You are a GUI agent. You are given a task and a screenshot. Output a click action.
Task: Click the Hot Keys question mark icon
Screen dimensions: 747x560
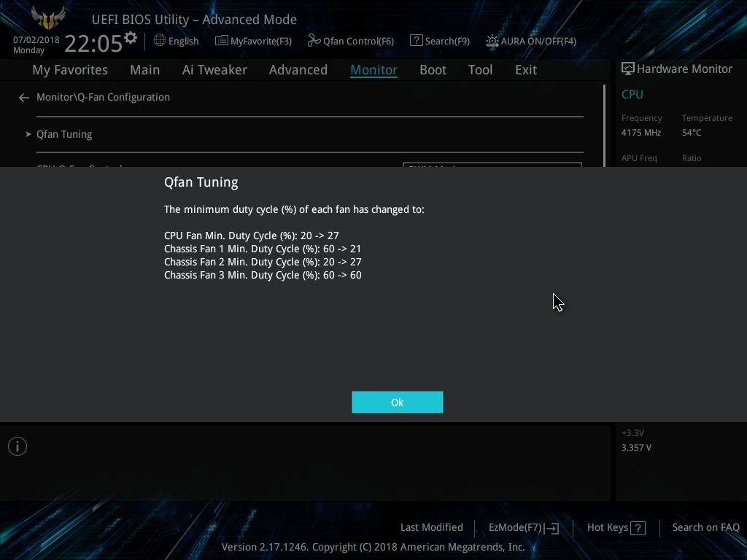click(638, 528)
